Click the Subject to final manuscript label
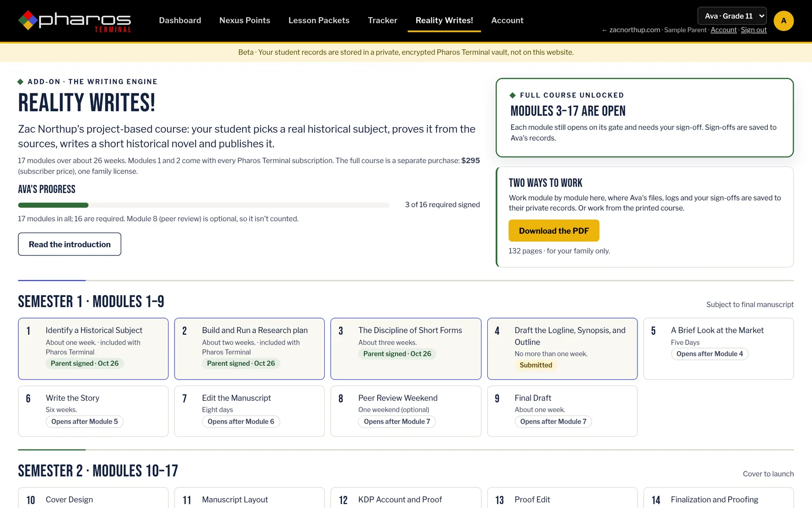The image size is (812, 508). point(750,305)
